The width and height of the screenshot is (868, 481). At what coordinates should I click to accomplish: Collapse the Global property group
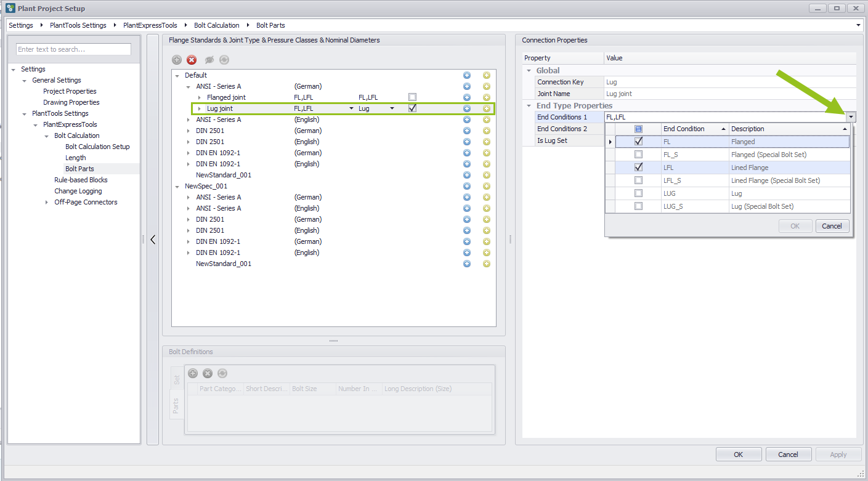(529, 70)
